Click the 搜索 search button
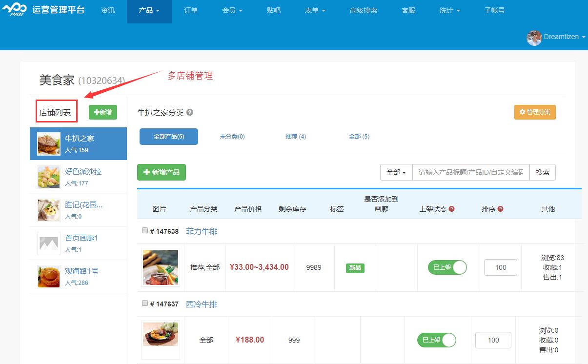 (543, 172)
